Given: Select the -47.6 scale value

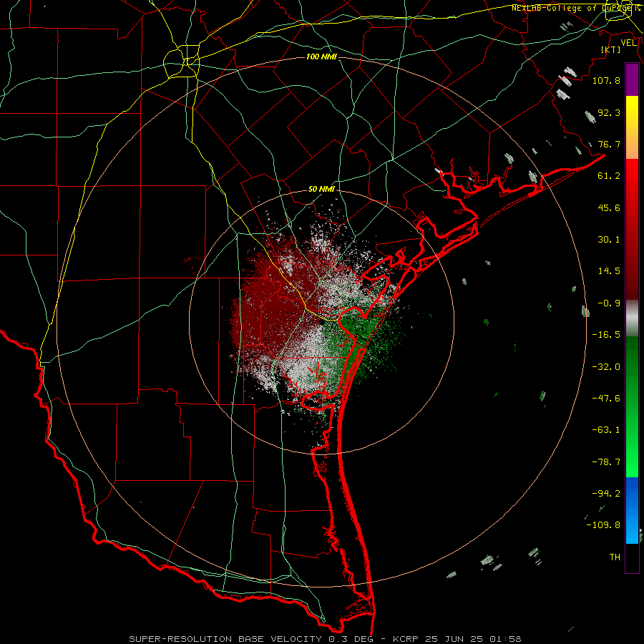Looking at the screenshot, I should click(x=606, y=399).
